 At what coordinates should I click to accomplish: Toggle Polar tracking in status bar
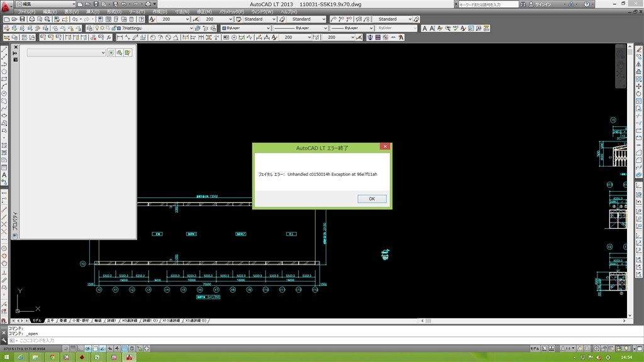pos(87,348)
